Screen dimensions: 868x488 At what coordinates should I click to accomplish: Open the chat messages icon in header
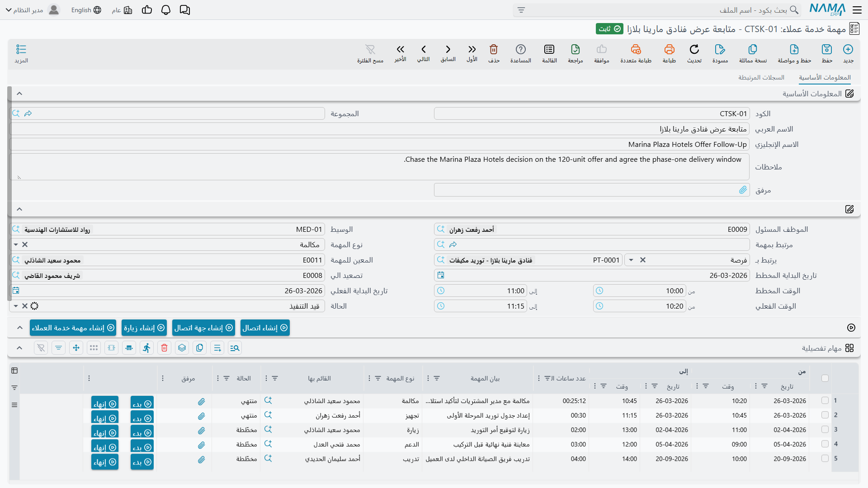185,10
